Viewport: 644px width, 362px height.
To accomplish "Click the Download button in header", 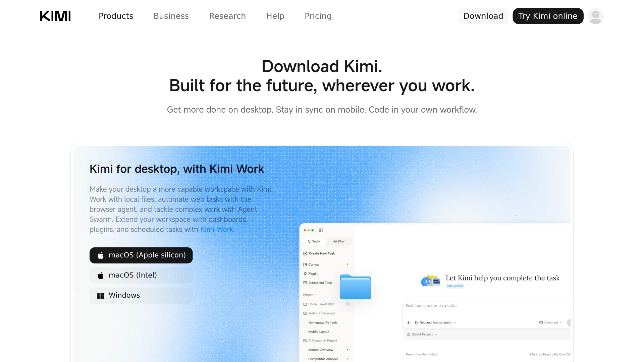I will pos(483,16).
